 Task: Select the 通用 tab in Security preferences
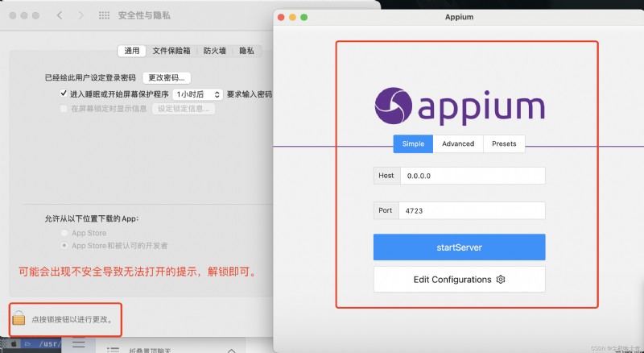pyautogui.click(x=132, y=51)
